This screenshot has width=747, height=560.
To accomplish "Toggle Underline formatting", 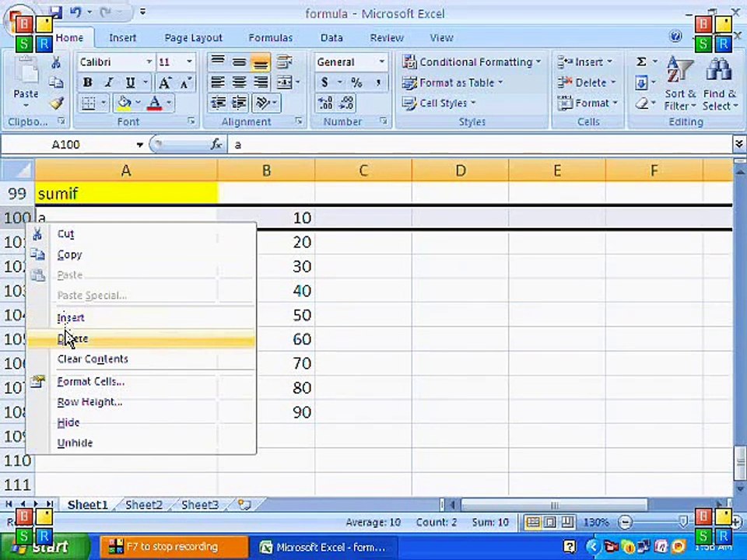I will tap(130, 82).
